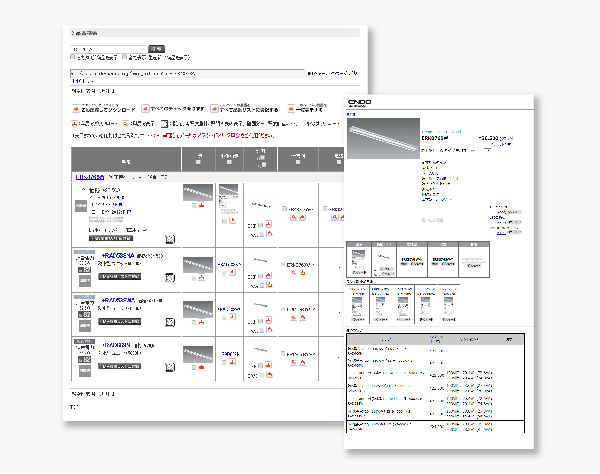Click the first document thumbnail in the detail tabs
Viewport: 600px width, 474px height.
point(357,260)
